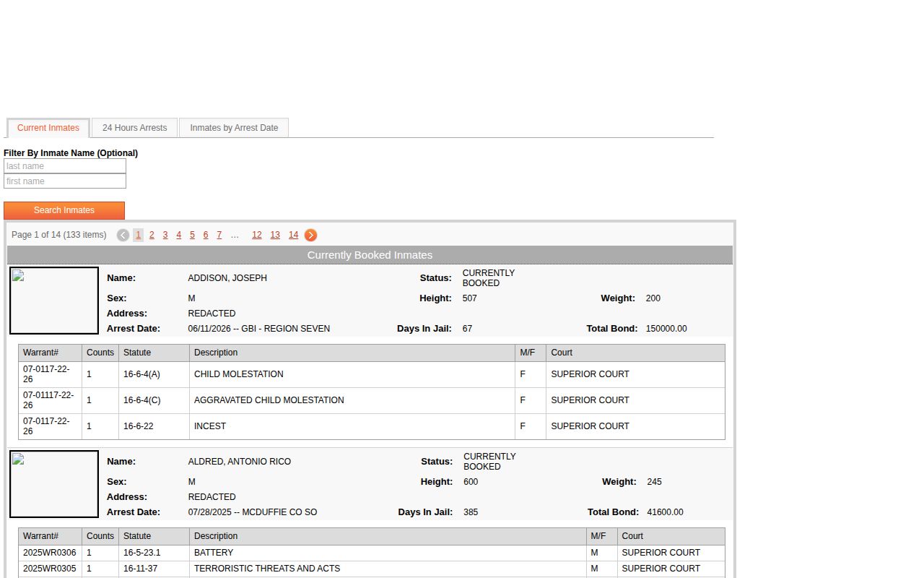Click Joseph Addison's mugshot thumbnail
The image size is (924, 578).
[x=54, y=301]
